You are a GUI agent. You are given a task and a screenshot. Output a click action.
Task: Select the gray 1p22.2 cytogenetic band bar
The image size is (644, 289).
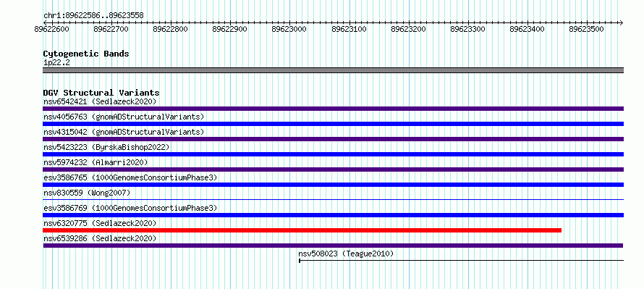pos(333,70)
